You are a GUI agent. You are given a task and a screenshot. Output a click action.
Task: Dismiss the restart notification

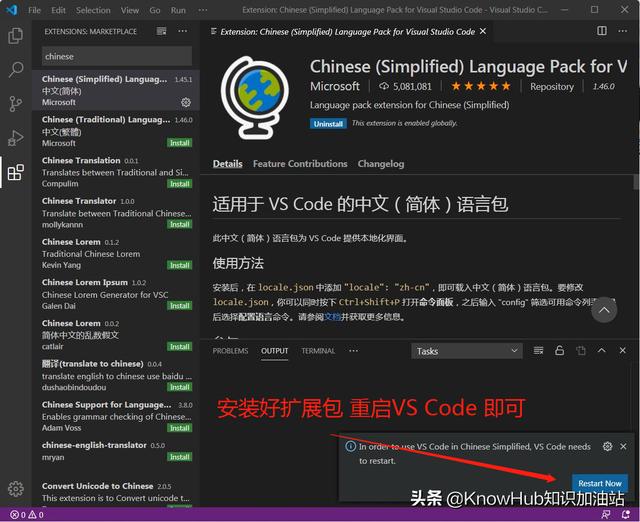click(x=623, y=446)
